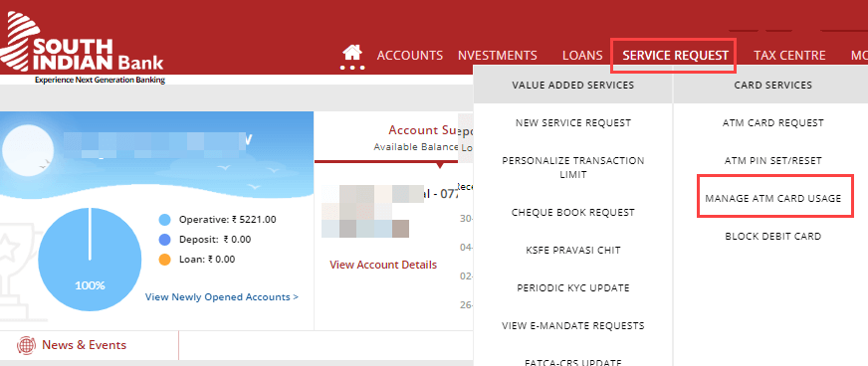This screenshot has width=868, height=366.
Task: Click the Card Services header
Action: 772,86
